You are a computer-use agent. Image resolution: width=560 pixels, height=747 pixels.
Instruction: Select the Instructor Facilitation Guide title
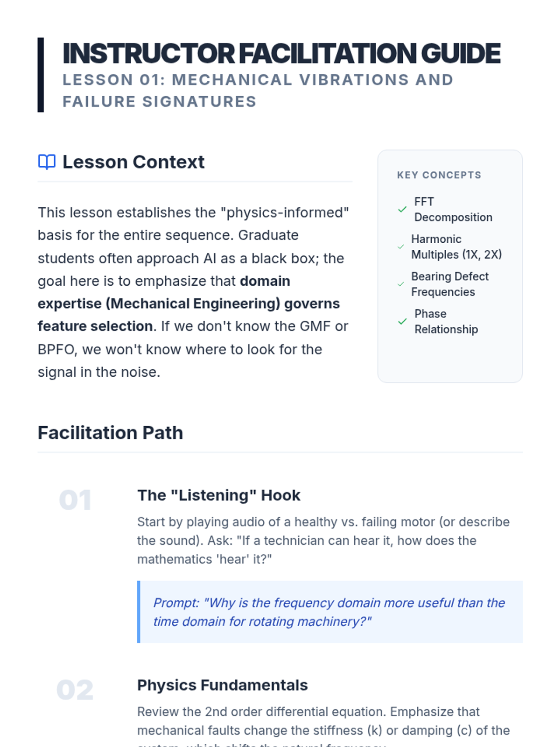click(x=281, y=53)
